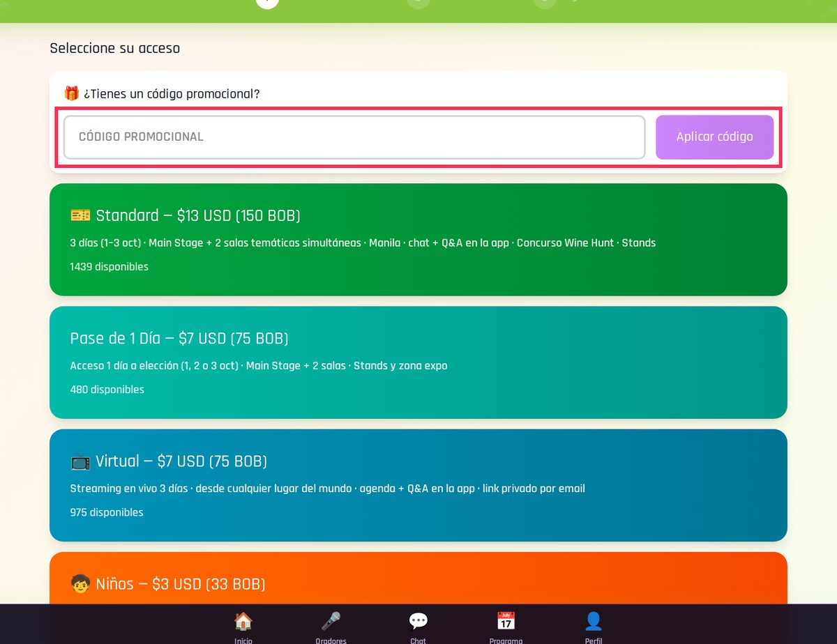Screen dimensions: 837x644
Task: Click the "975 disponibles" availability text
Action: [107, 512]
